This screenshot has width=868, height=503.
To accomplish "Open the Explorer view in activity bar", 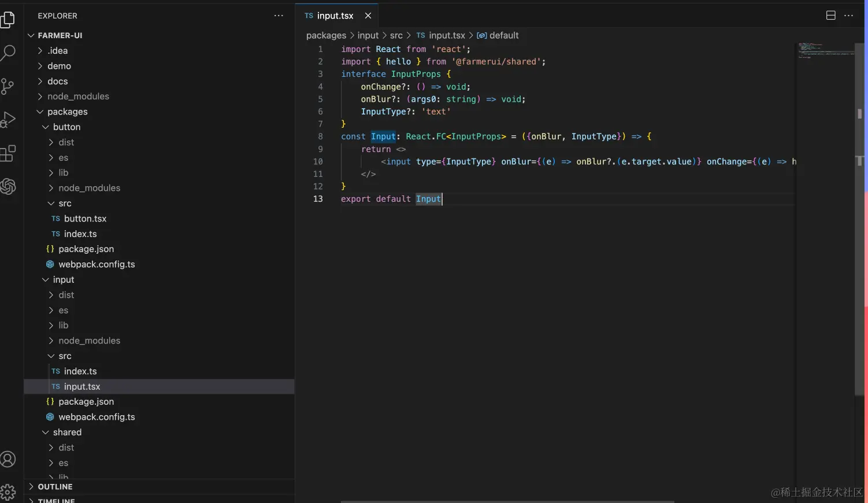I will pyautogui.click(x=8, y=19).
